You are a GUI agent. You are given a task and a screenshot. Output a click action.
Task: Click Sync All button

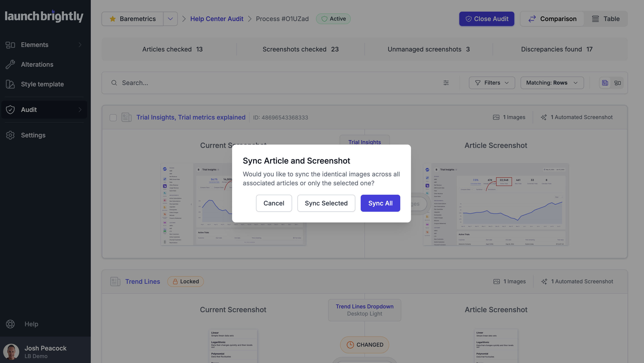pos(380,203)
